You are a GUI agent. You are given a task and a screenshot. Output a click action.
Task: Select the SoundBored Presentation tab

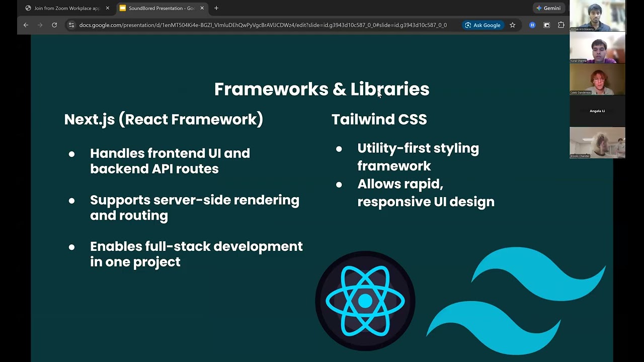point(162,8)
